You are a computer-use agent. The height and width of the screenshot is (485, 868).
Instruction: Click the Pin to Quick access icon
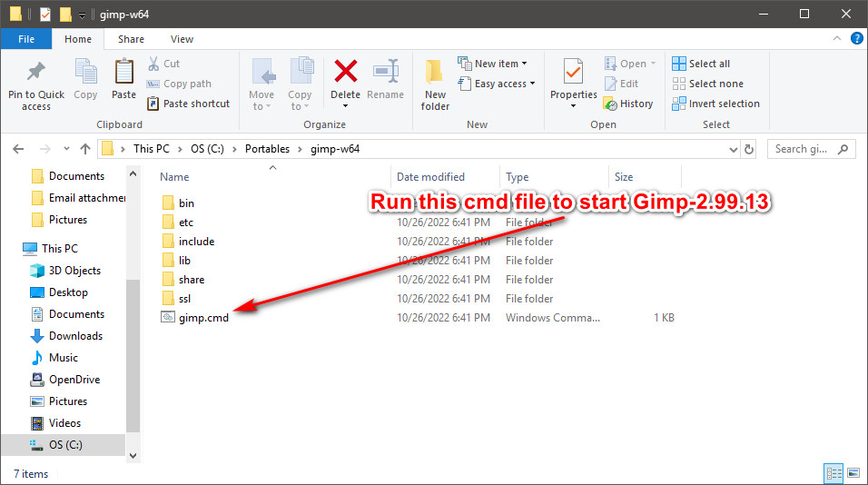[x=36, y=72]
